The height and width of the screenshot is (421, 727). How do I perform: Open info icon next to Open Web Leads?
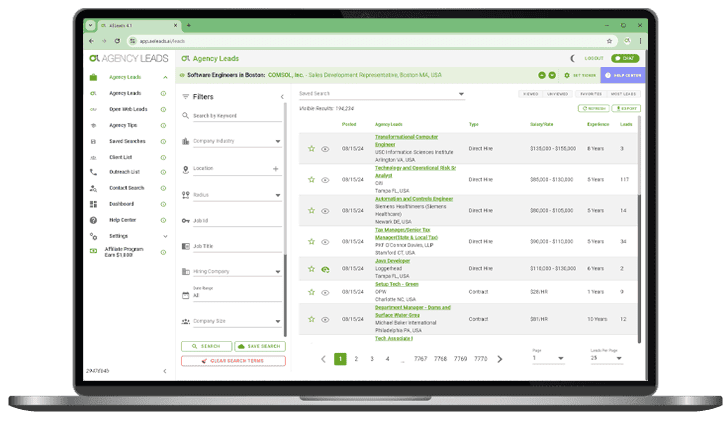pyautogui.click(x=163, y=109)
